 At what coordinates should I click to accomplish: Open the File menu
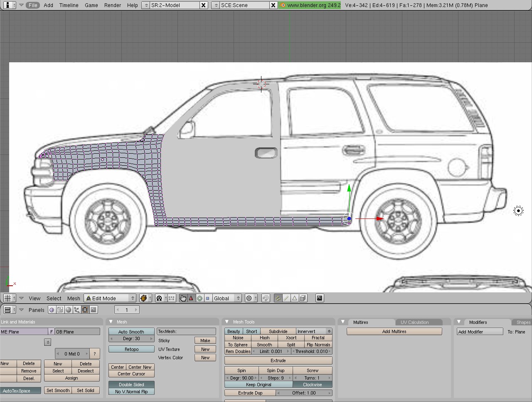33,5
